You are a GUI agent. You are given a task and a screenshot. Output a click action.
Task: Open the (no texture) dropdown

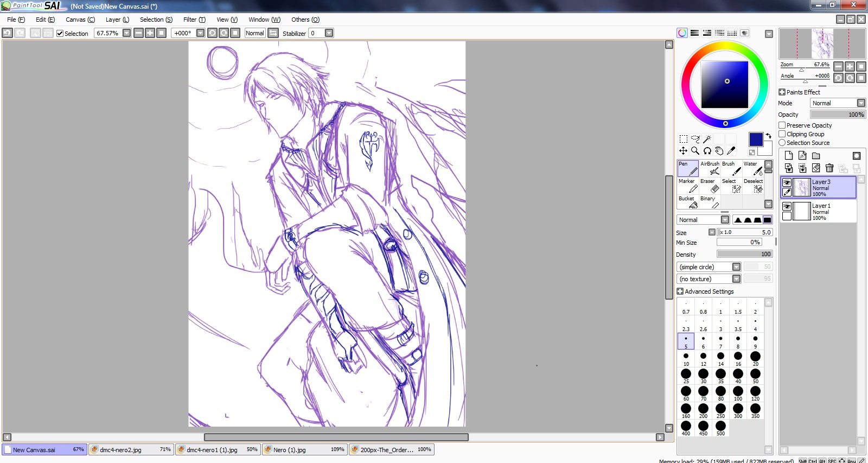736,279
